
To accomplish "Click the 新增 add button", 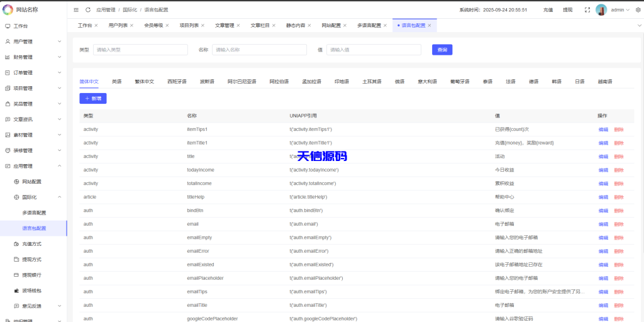I will click(x=93, y=99).
